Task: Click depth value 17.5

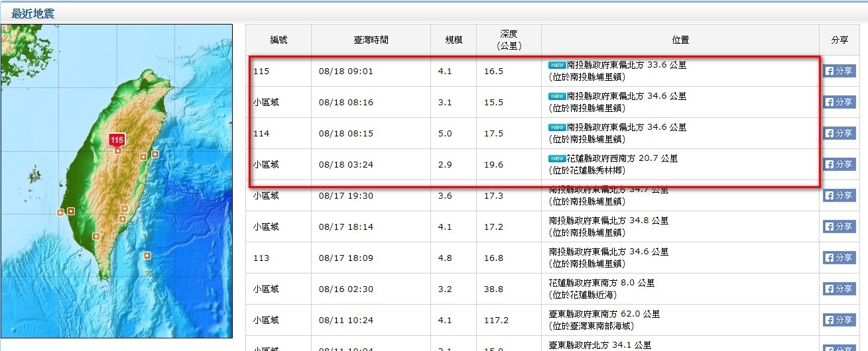Action: click(493, 133)
